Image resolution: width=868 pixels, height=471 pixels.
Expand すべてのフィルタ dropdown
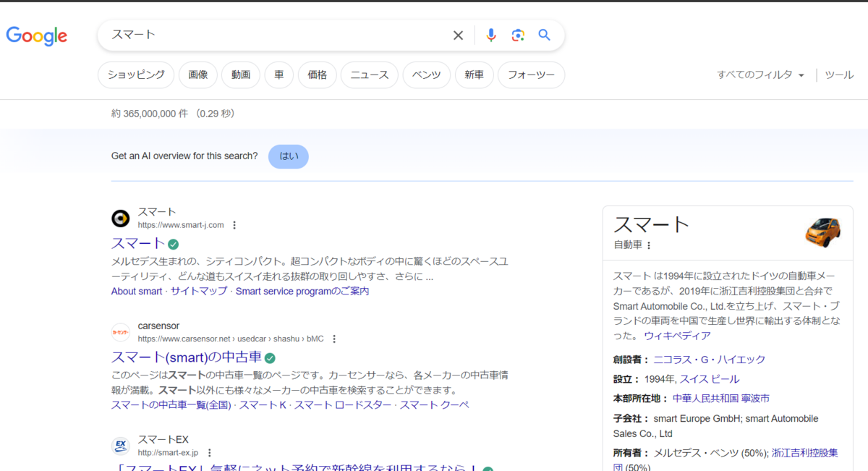(760, 75)
